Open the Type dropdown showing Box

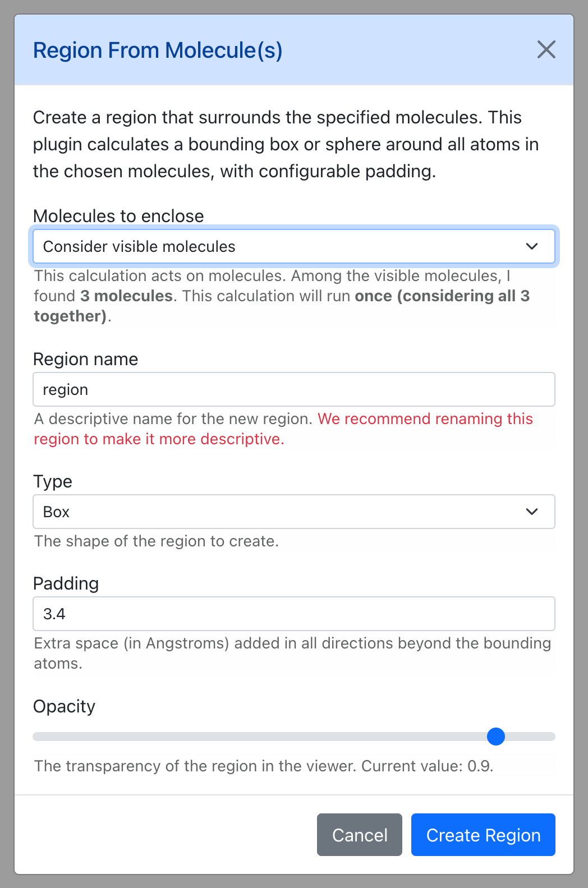click(294, 512)
